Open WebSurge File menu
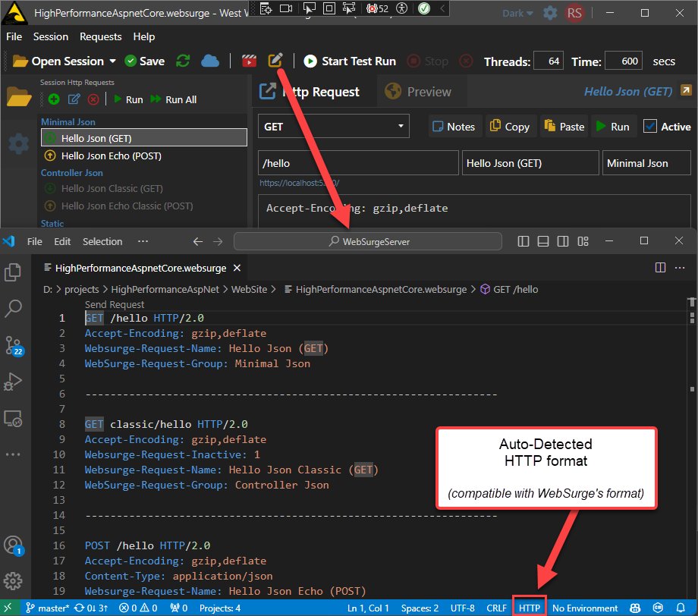 click(x=14, y=36)
